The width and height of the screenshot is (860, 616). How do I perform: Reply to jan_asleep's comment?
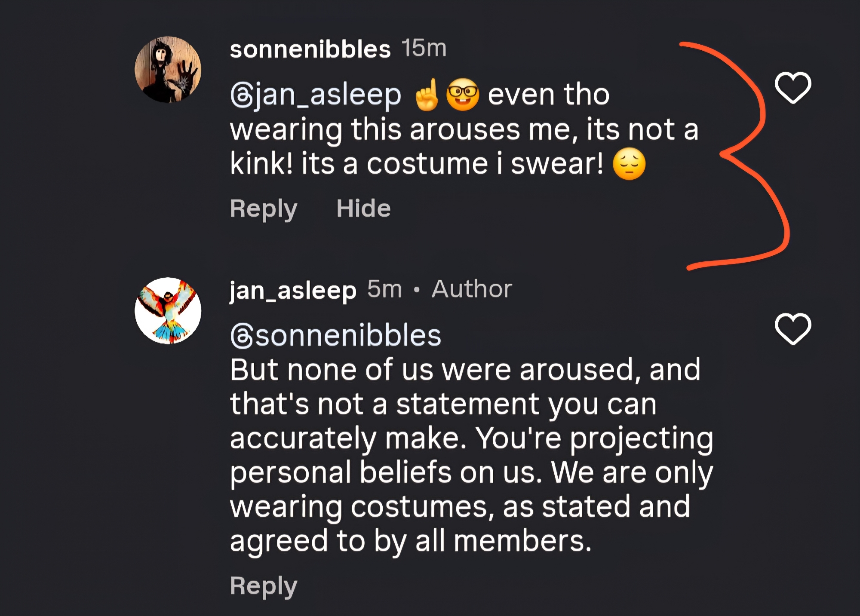(x=263, y=586)
